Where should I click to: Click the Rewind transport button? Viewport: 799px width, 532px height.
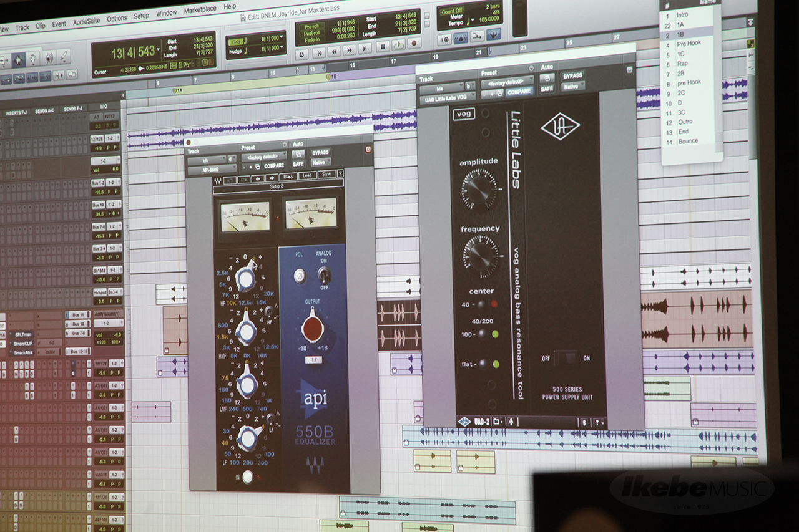334,51
